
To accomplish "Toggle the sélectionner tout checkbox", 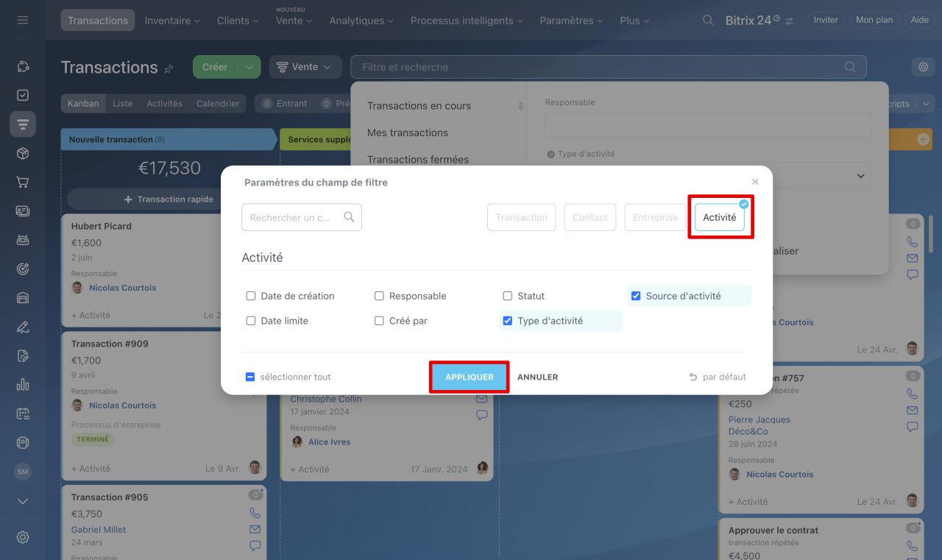I will 250,377.
